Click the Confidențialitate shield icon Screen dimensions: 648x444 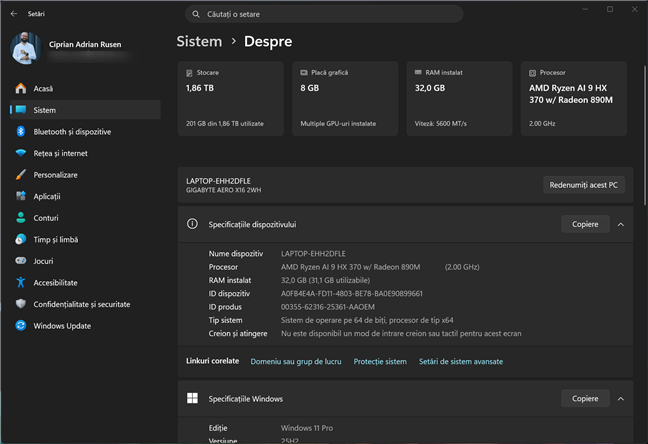pyautogui.click(x=21, y=304)
